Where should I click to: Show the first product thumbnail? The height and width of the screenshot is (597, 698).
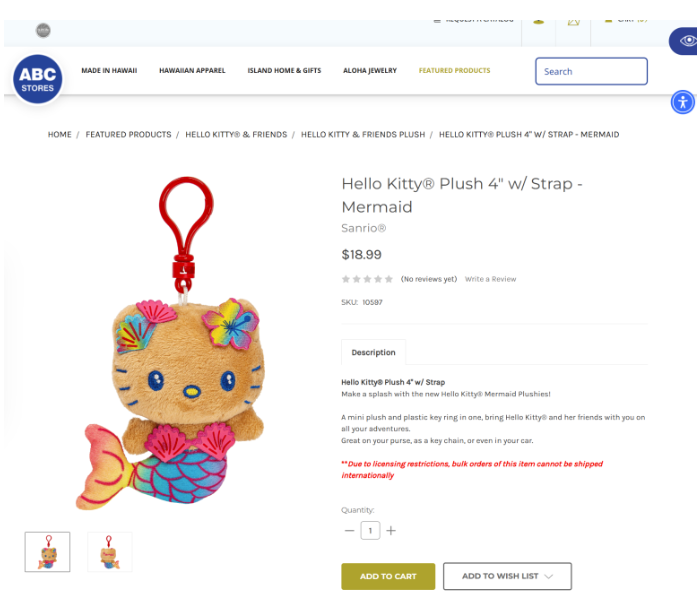pos(48,552)
